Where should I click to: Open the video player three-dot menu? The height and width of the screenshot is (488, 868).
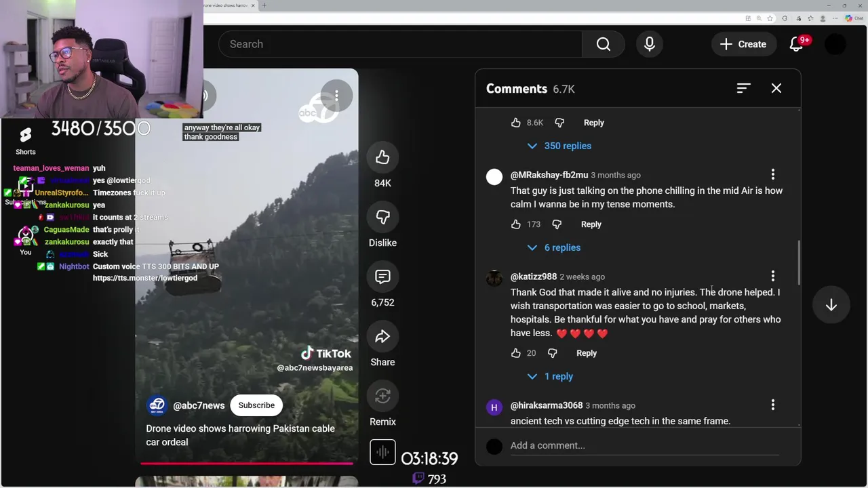tap(336, 96)
